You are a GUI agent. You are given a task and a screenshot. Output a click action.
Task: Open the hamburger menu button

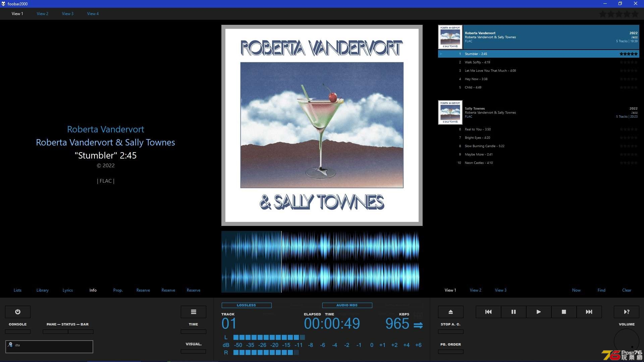pyautogui.click(x=194, y=312)
